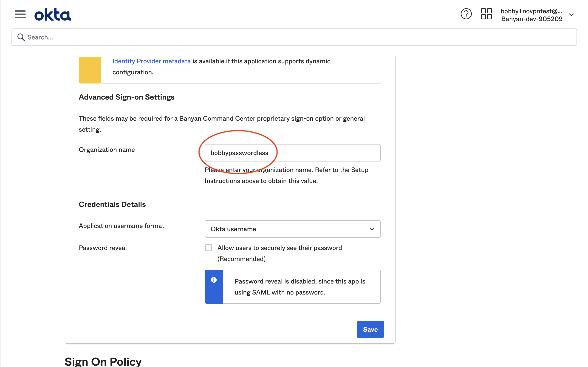The image size is (588, 367).
Task: Save the sign-on settings
Action: tap(370, 329)
